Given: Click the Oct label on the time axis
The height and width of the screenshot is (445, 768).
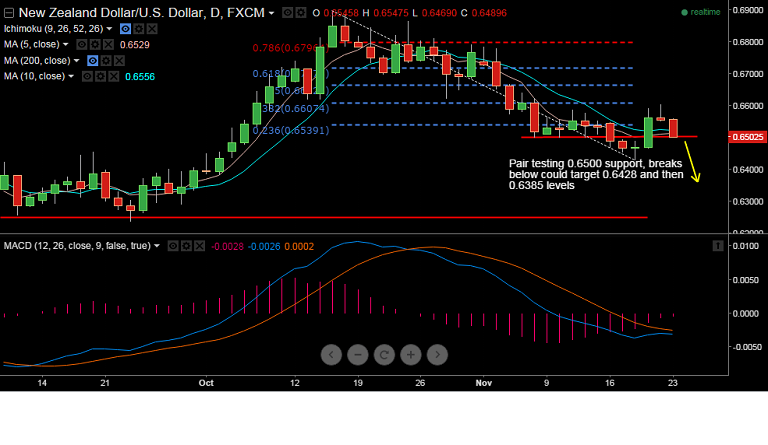Looking at the screenshot, I should coord(206,383).
